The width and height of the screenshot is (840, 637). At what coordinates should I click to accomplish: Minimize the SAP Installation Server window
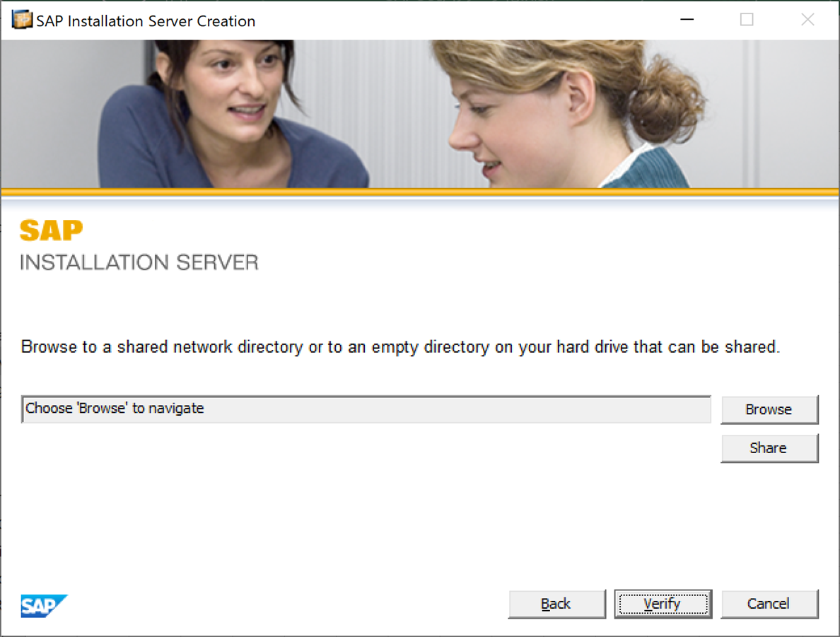point(687,20)
